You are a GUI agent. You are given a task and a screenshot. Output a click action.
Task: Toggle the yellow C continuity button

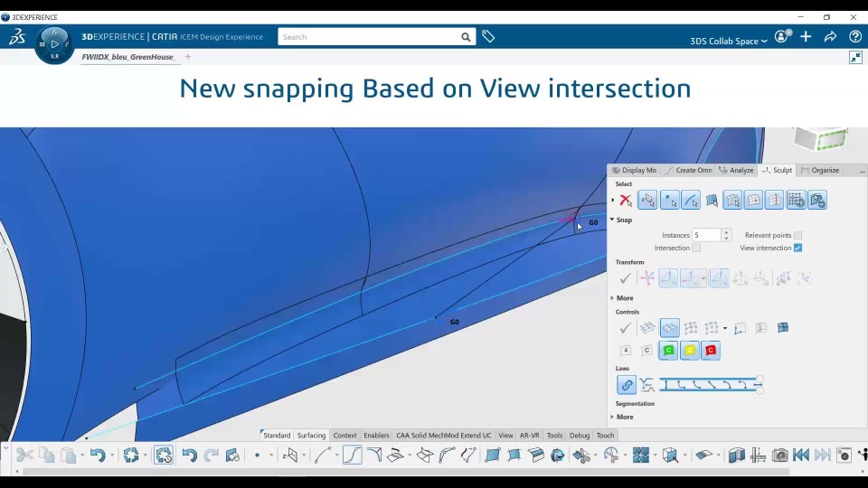(690, 351)
